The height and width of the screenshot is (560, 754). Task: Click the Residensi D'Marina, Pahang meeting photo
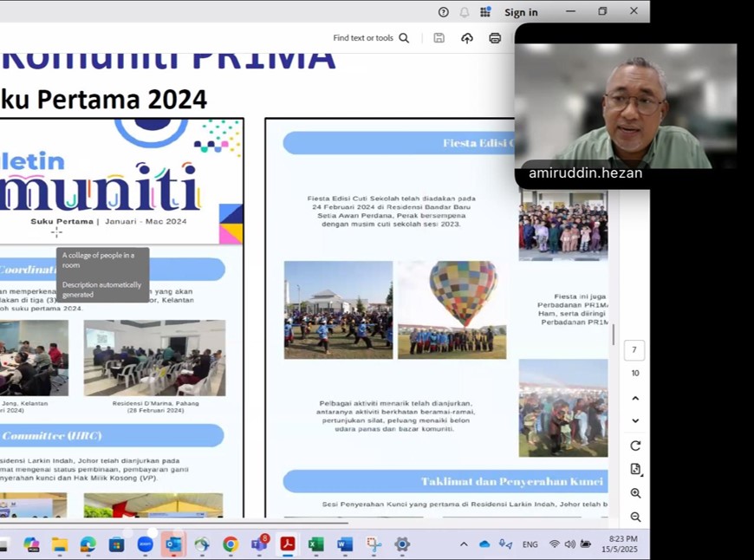tap(155, 358)
